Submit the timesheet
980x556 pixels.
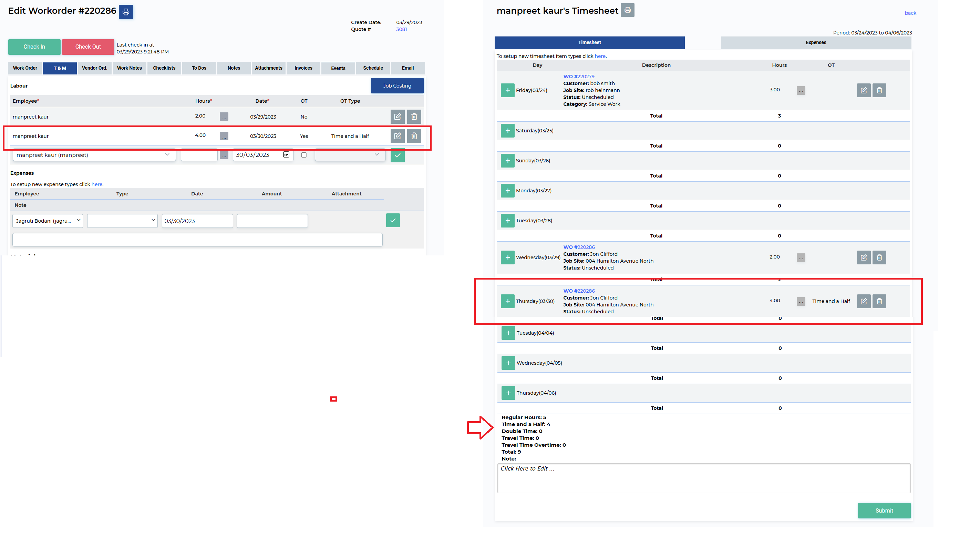(884, 510)
